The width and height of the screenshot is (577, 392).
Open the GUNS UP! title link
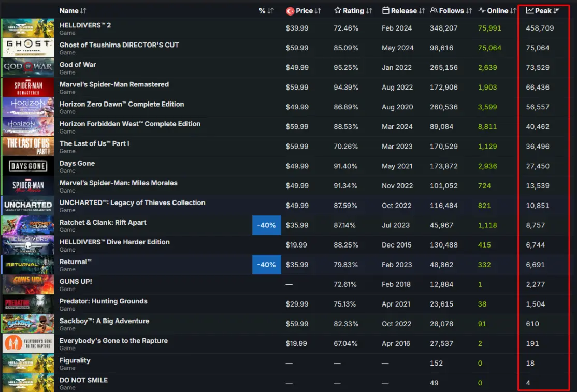[76, 281]
